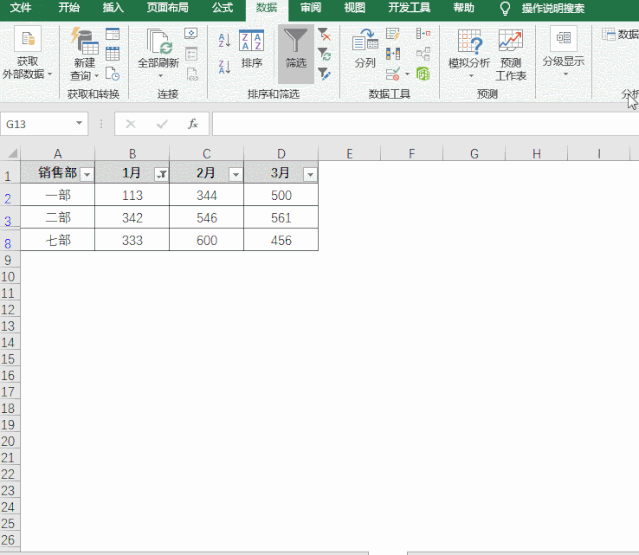Switch to the 开发工具 tab
Viewport: 639px width, 555px height.
409,8
